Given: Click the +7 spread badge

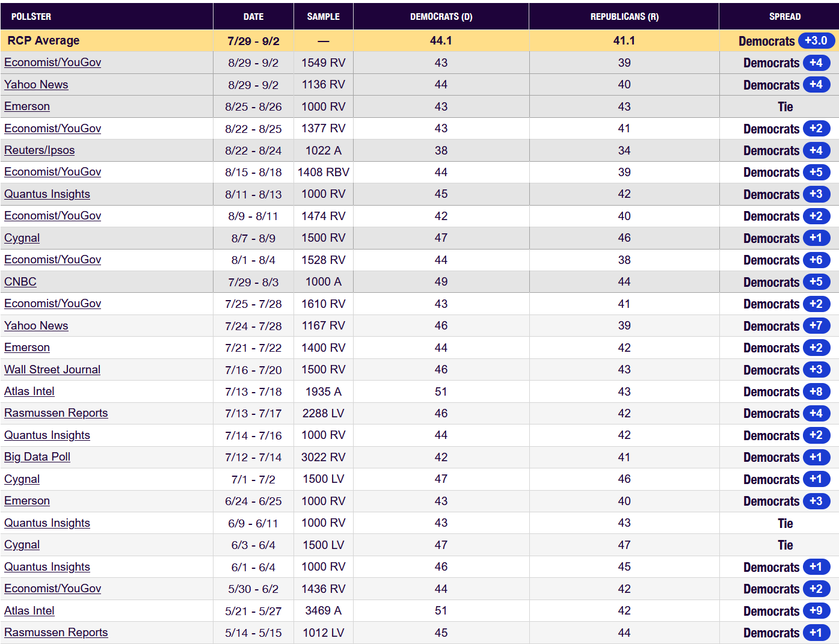Looking at the screenshot, I should tap(816, 326).
